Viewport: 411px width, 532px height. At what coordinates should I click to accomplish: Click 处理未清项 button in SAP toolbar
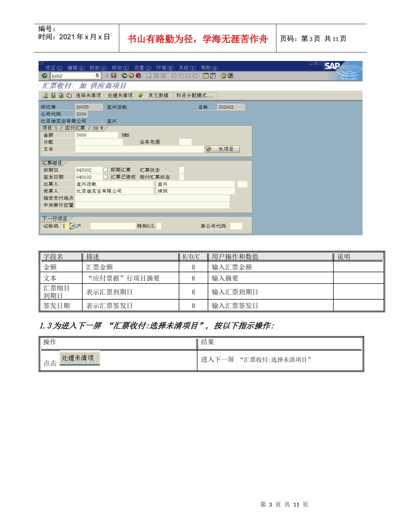(120, 96)
